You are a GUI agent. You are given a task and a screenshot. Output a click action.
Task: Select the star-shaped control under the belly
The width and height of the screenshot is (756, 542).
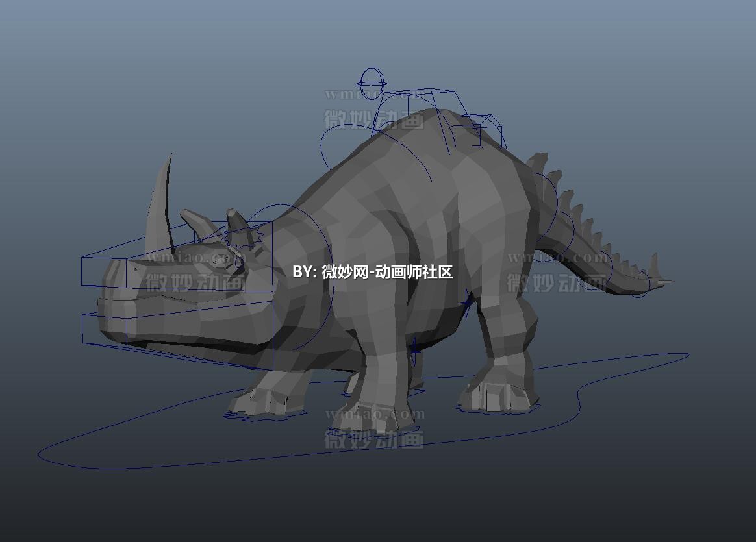click(415, 350)
